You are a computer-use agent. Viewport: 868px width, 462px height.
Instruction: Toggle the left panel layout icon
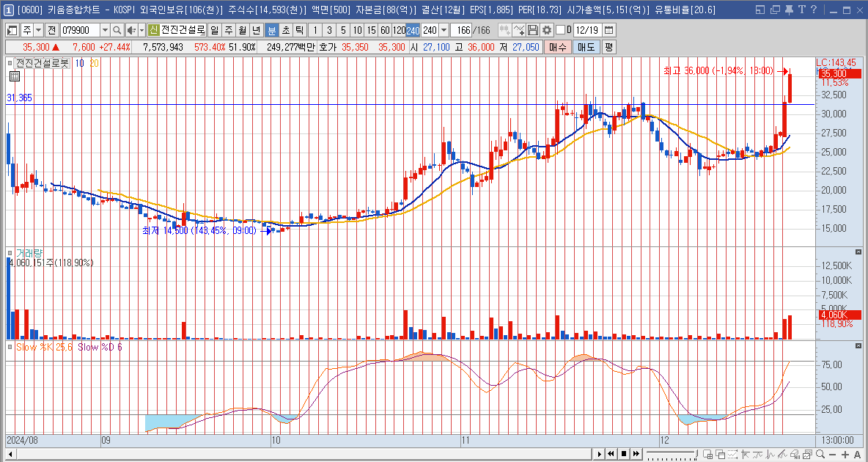[x=12, y=31]
